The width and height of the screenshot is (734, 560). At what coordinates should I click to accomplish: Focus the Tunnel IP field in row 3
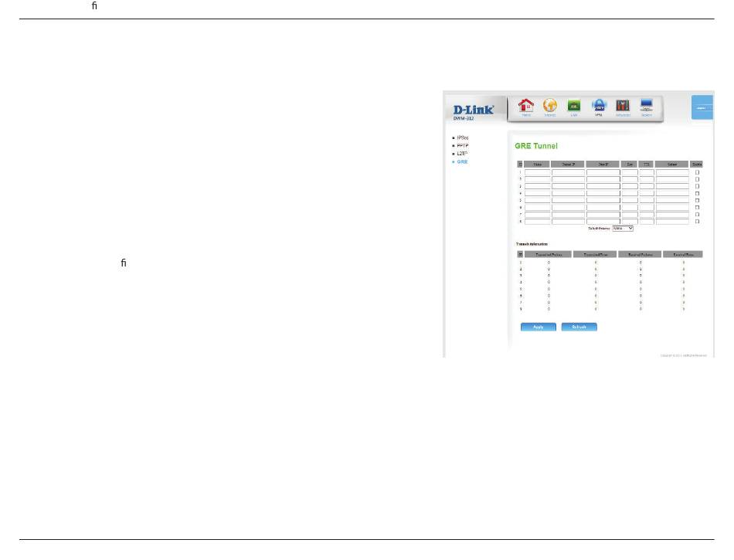569,186
